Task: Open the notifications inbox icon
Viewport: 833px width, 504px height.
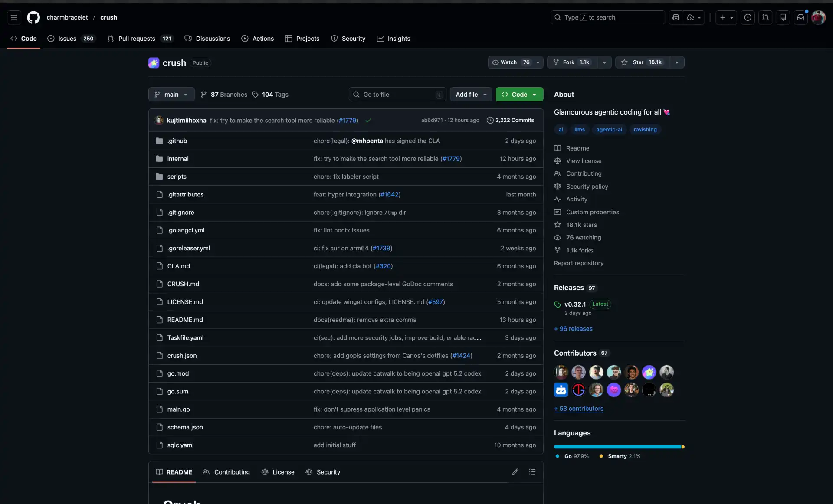Action: pos(800,17)
